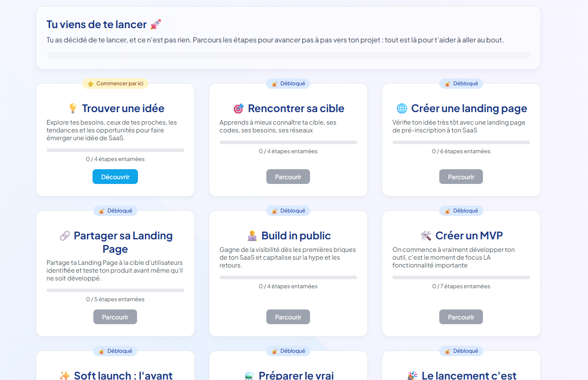Click the hammer and wrench icon on Créer un MVP
588x380 pixels.
click(426, 235)
